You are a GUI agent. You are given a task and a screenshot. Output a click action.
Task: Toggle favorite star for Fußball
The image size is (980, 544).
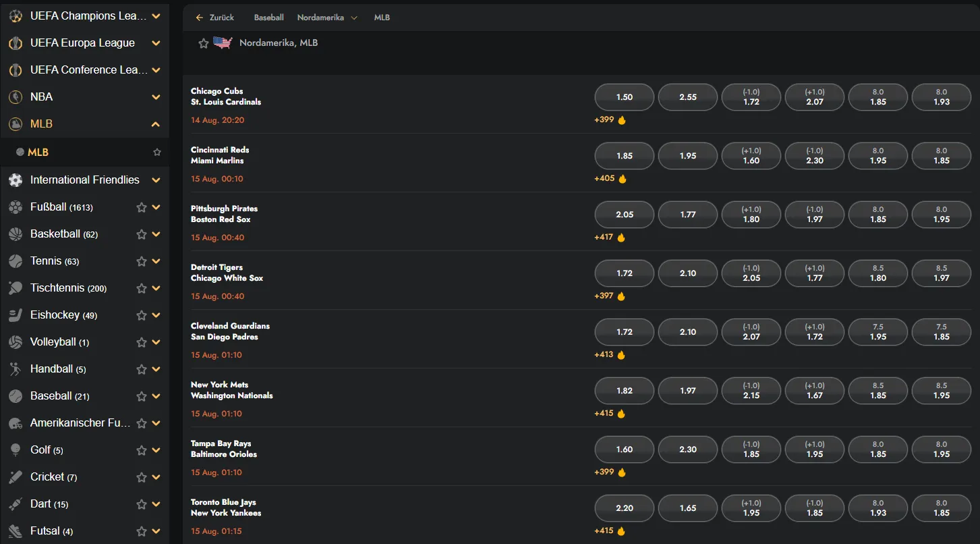[x=142, y=207]
